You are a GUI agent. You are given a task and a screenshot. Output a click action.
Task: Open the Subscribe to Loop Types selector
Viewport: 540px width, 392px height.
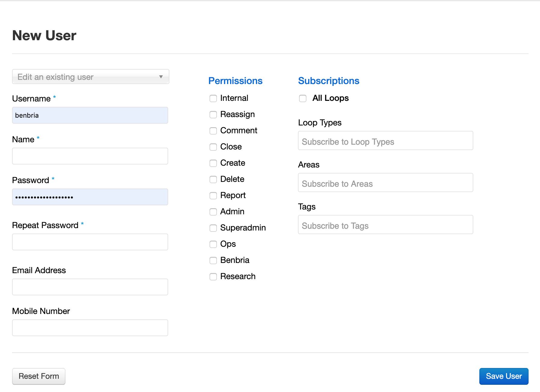[386, 140]
